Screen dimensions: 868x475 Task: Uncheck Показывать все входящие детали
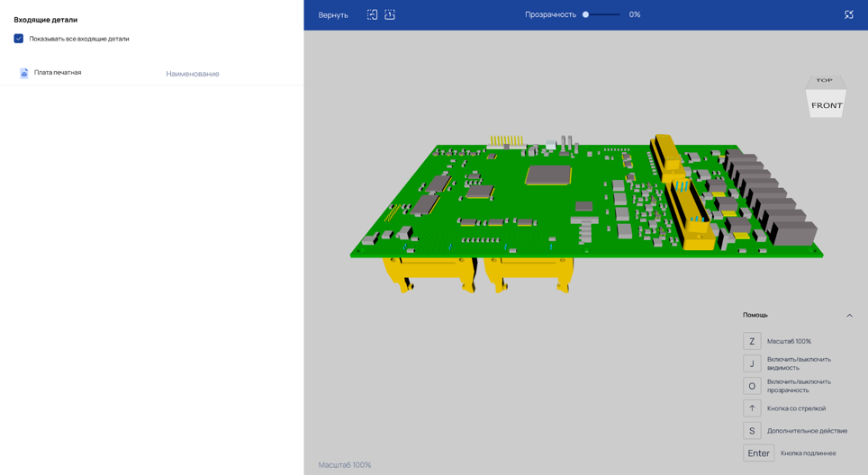(19, 39)
